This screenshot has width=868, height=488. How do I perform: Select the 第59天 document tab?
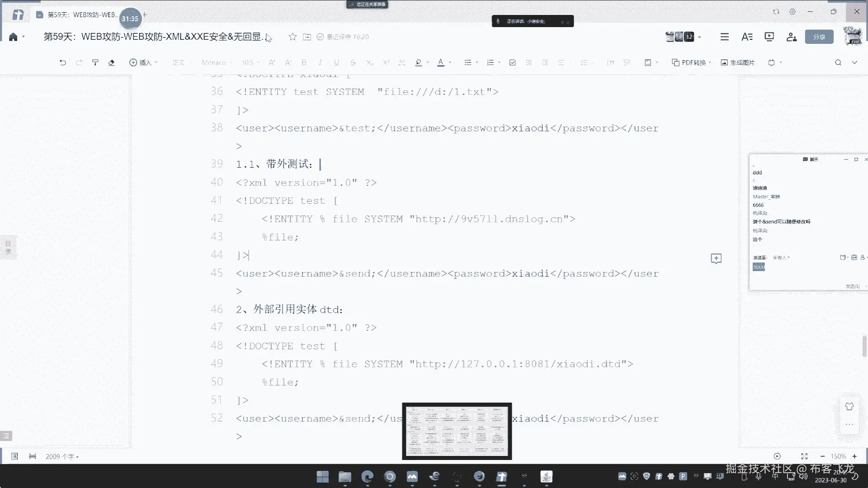77,15
